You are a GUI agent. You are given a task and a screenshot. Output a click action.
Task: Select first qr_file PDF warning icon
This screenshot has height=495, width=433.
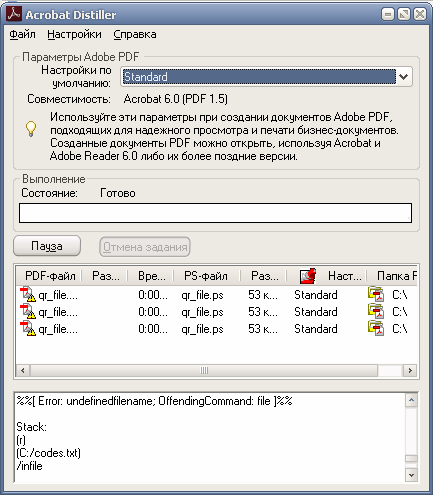tap(28, 294)
